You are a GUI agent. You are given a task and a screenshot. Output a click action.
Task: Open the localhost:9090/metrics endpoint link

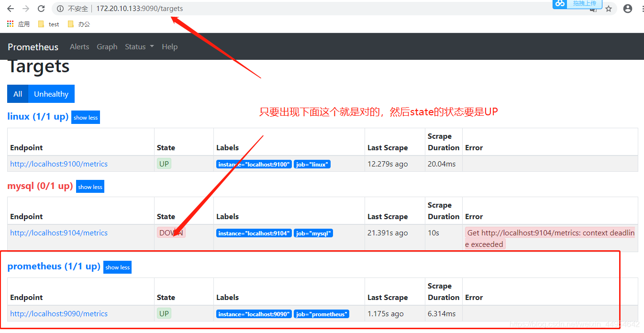click(59, 314)
